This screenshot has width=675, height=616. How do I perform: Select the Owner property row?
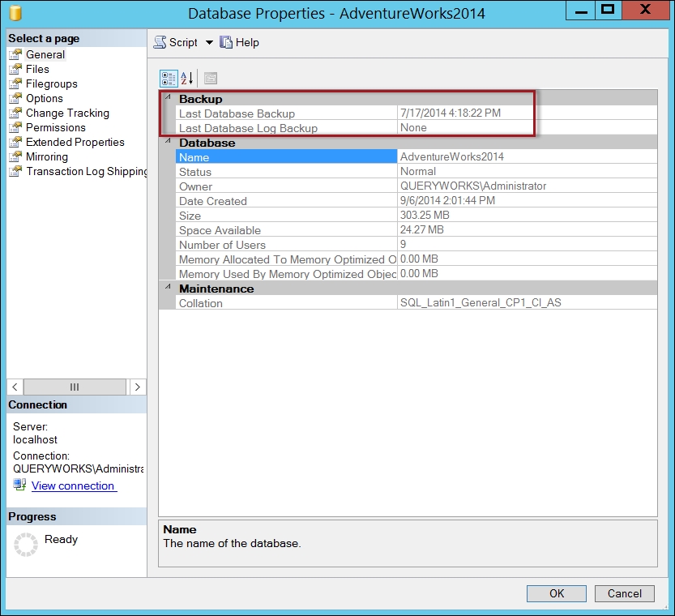click(x=417, y=186)
